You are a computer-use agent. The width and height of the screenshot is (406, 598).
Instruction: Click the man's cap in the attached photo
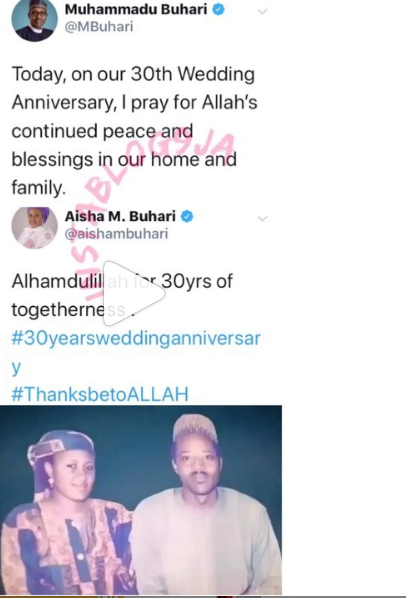click(x=195, y=429)
